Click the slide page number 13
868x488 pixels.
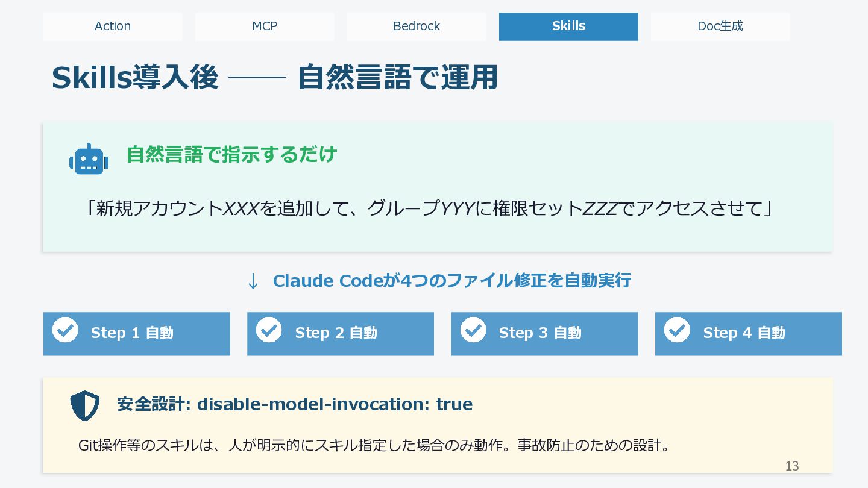click(x=792, y=466)
